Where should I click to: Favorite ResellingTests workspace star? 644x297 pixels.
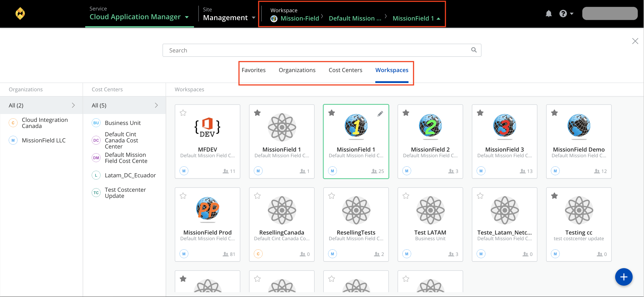pyautogui.click(x=331, y=196)
